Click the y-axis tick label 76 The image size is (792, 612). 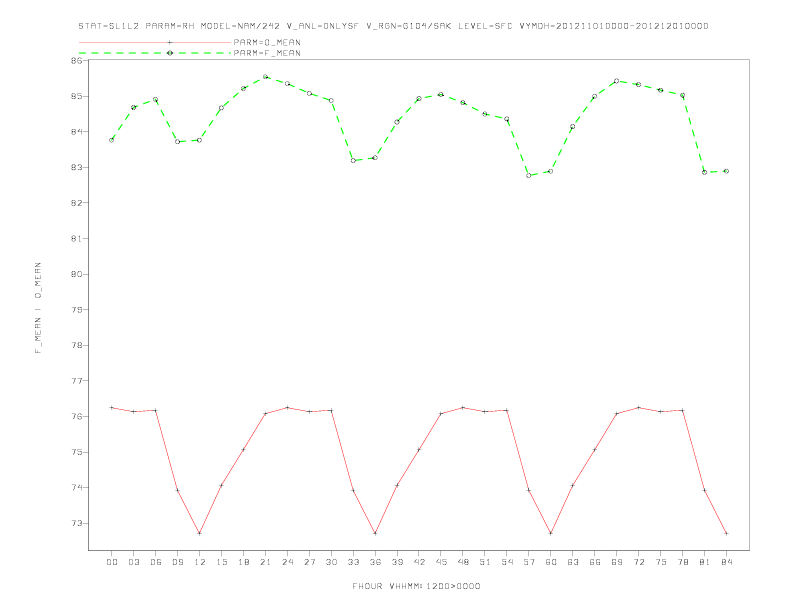pos(77,417)
